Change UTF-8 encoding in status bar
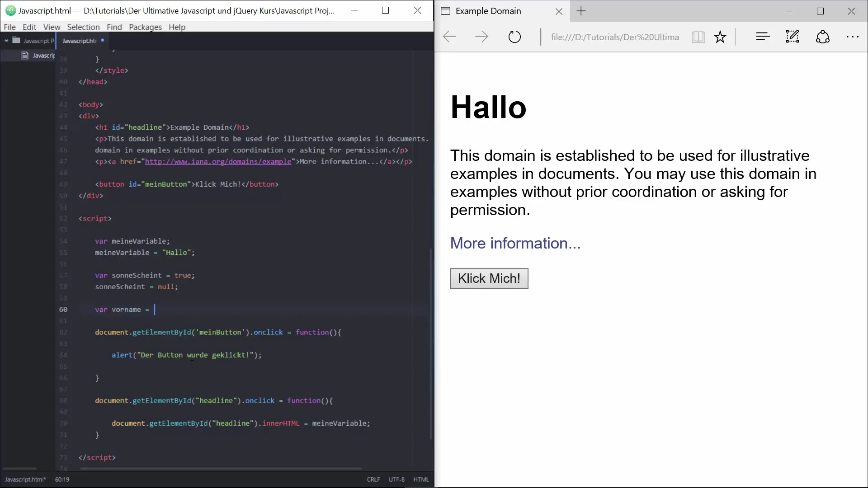Screen dimensions: 868x488 [x=396, y=479]
